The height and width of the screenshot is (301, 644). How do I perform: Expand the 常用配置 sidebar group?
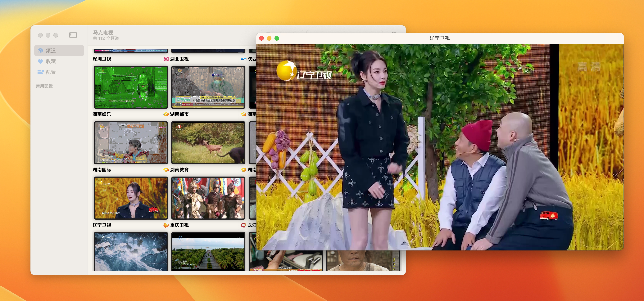[x=44, y=86]
